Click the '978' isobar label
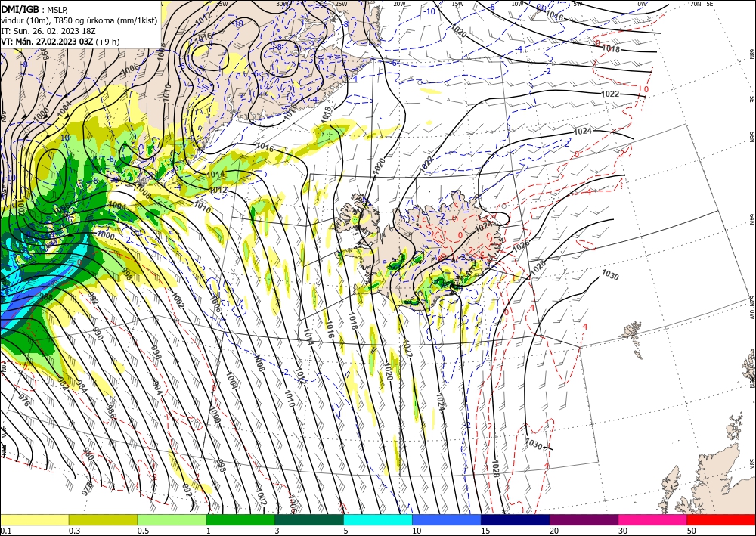The height and width of the screenshot is (536, 756). point(86,489)
